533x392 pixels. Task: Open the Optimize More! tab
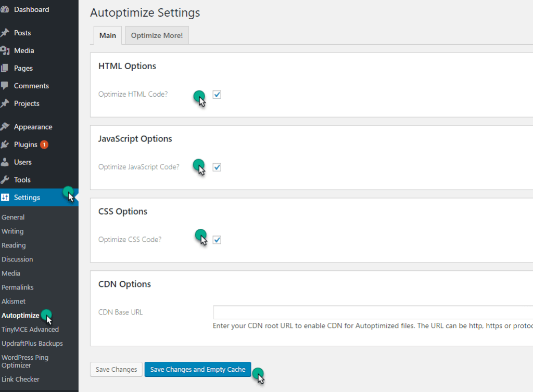(x=157, y=35)
